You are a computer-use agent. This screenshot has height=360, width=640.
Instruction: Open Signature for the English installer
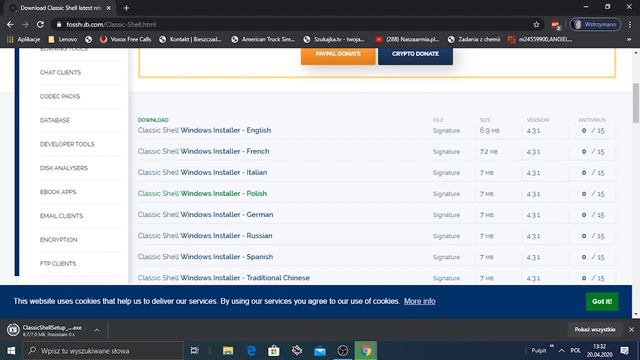pyautogui.click(x=446, y=131)
